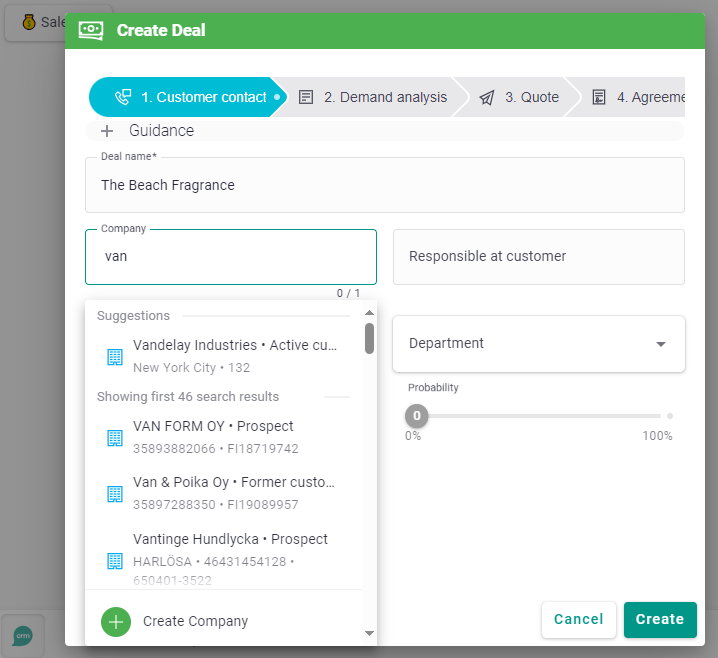Screen dimensions: 718x658
Task: Click the money icon in Create Deal header
Action: point(91,30)
